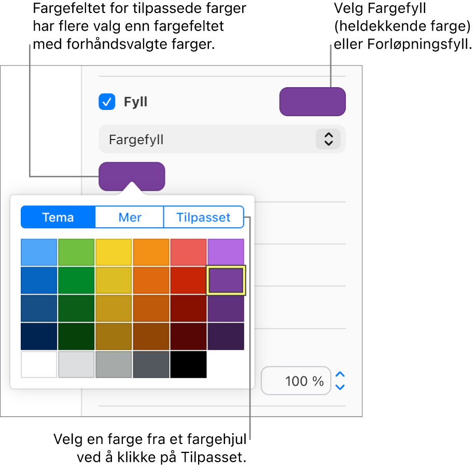Choose the black color swatch
The image size is (476, 471).
point(188,365)
